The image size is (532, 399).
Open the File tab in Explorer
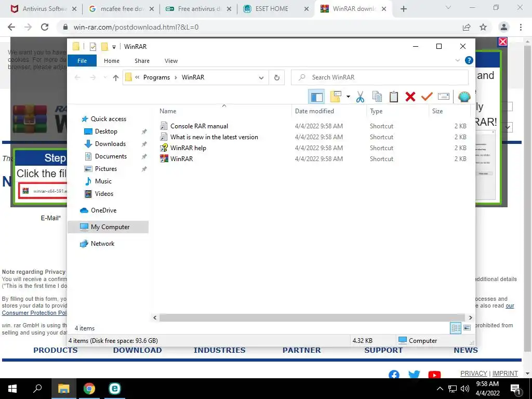pos(82,61)
